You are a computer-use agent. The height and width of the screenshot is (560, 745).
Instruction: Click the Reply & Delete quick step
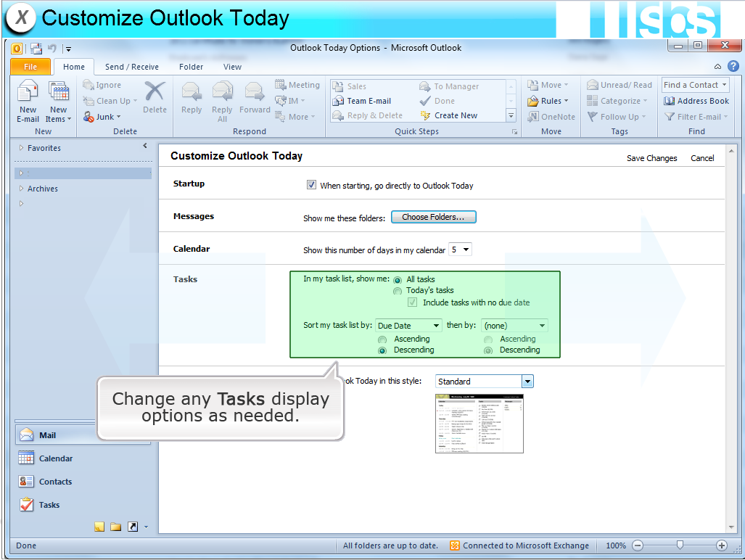pos(367,115)
